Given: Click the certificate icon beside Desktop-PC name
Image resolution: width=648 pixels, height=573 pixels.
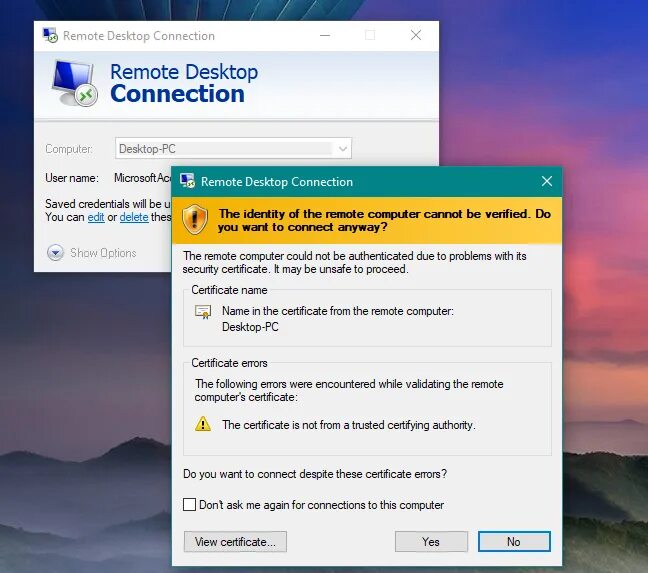Looking at the screenshot, I should pos(203,312).
